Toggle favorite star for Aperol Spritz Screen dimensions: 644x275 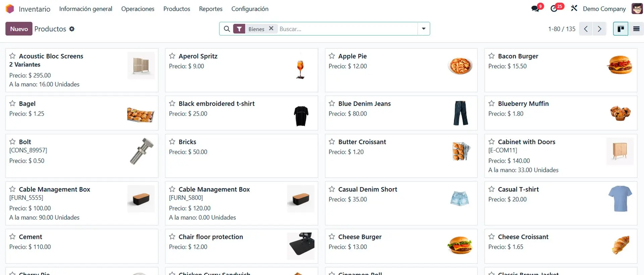[172, 56]
